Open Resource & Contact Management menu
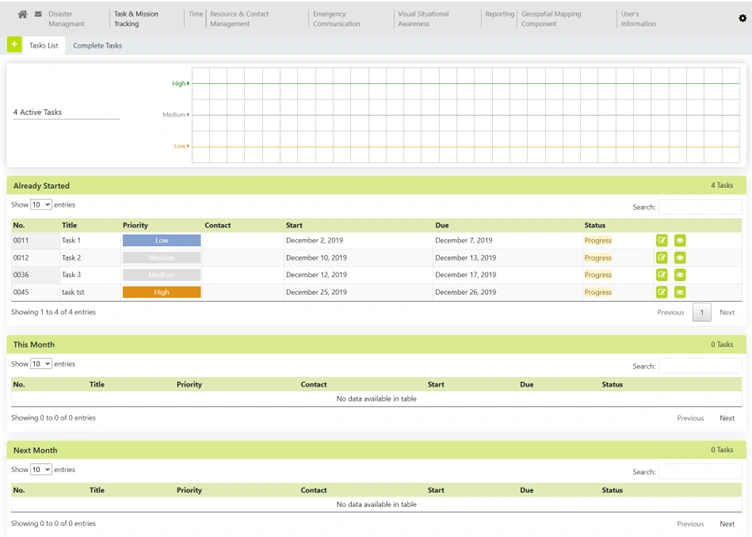The width and height of the screenshot is (752, 537). (239, 19)
